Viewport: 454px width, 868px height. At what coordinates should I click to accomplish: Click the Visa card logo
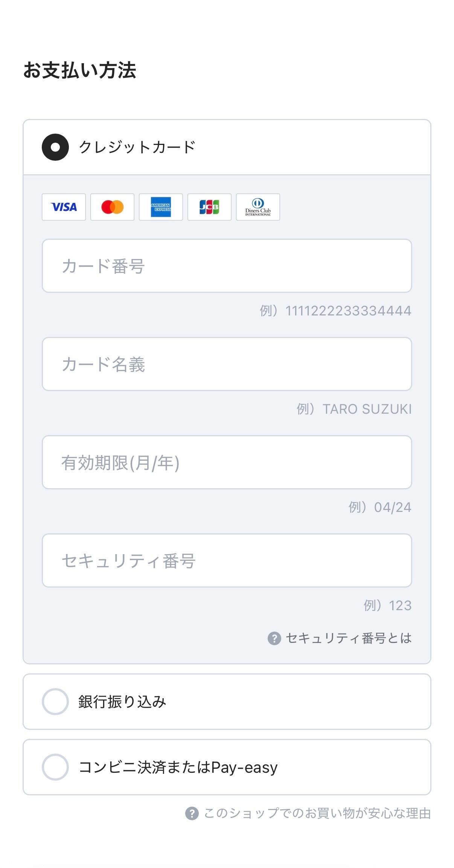[x=64, y=207]
